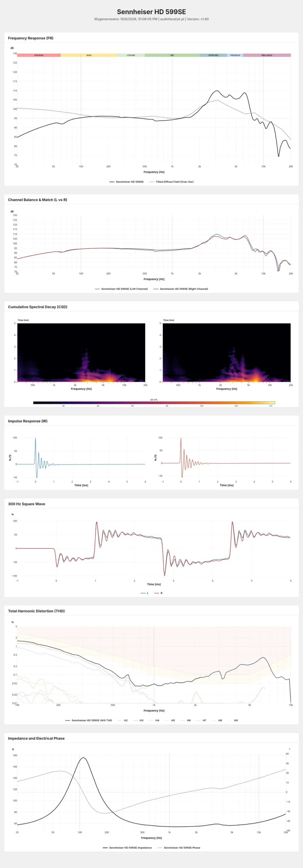Click the BASS band strip

(89, 55)
